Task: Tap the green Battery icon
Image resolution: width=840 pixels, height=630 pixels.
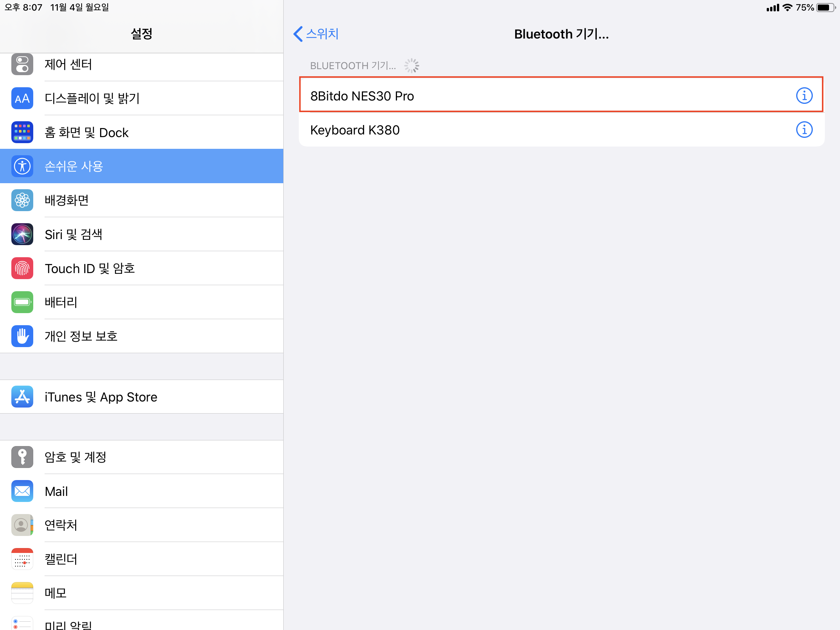Action: coord(22,302)
